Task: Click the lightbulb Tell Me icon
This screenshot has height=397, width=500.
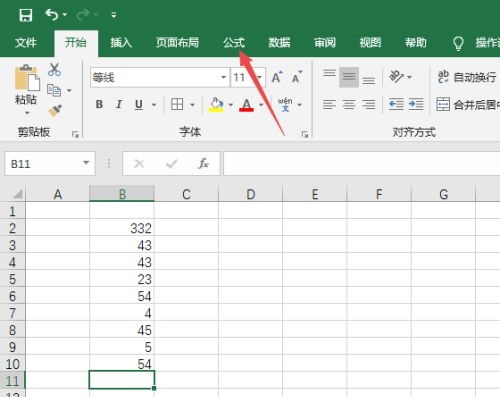Action: 458,43
